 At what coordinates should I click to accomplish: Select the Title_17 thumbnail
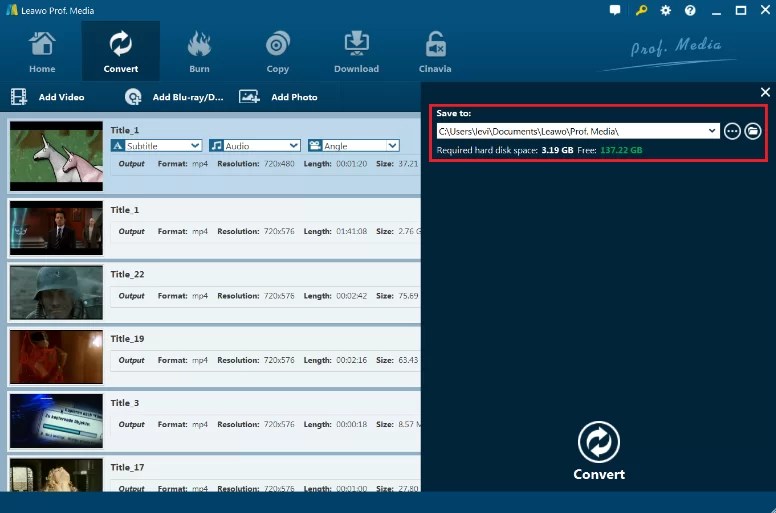[56, 475]
